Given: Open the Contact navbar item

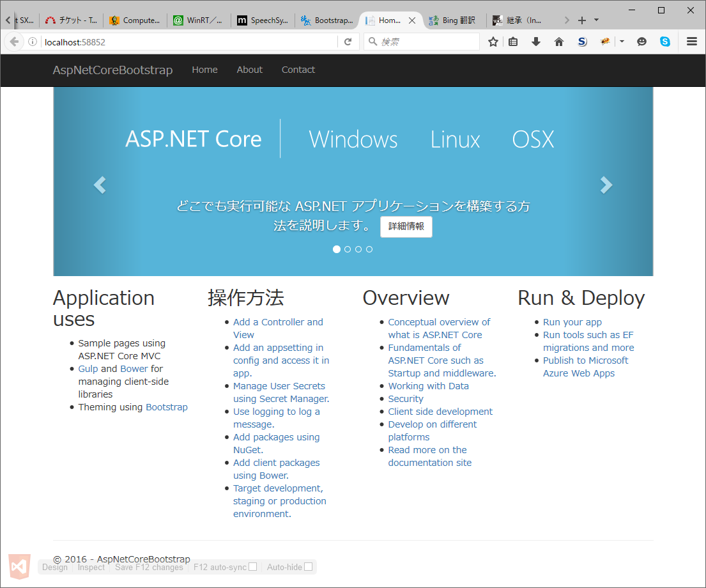Looking at the screenshot, I should pos(298,70).
